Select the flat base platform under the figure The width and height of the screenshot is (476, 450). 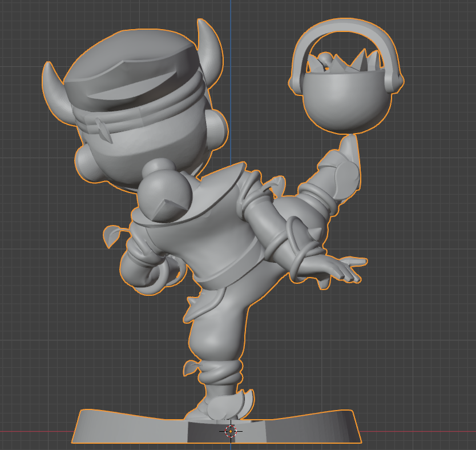tap(216, 427)
